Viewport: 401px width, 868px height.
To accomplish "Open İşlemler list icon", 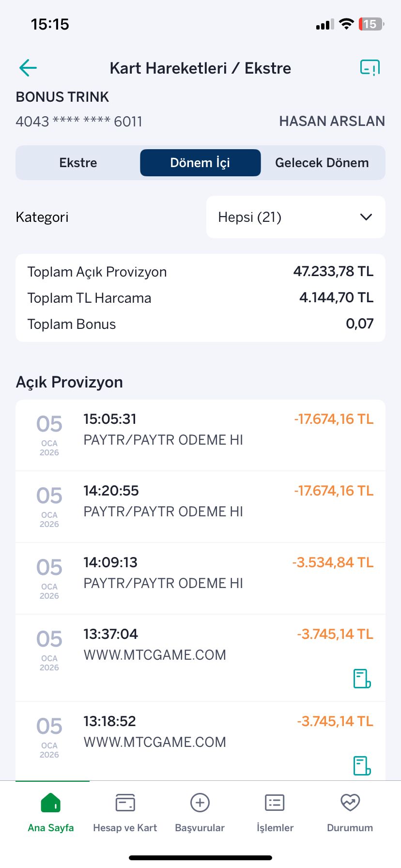I will coord(275,803).
